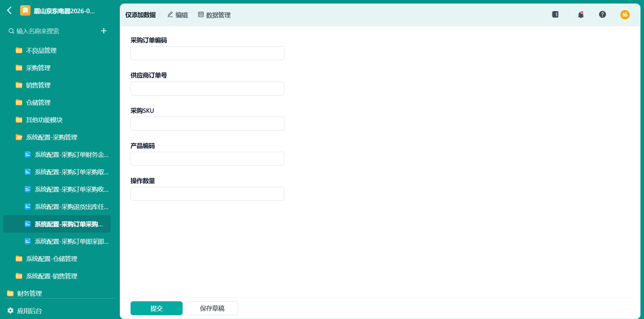Viewport: 644px width, 319px height.
Task: Click the back arrow icon
Action: point(9,11)
